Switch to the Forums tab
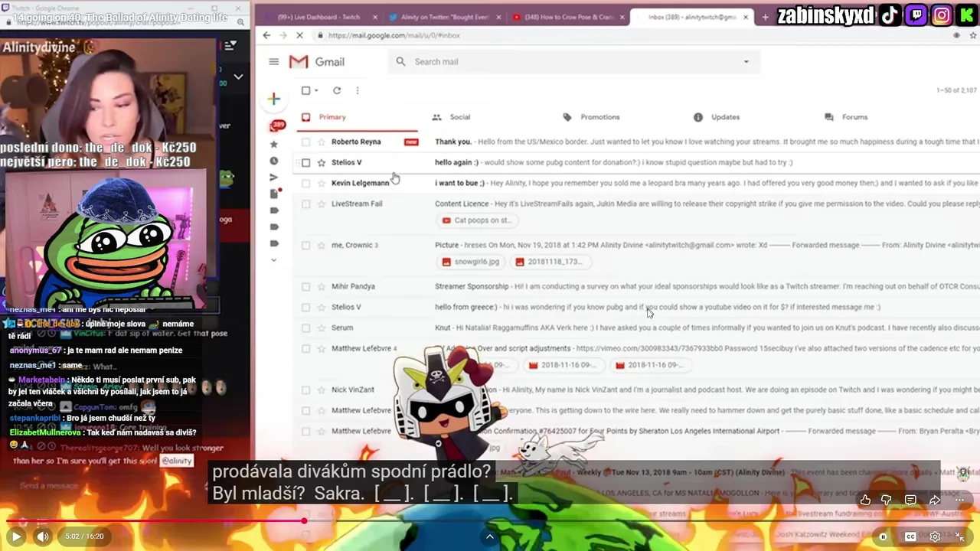The image size is (980, 551). click(846, 117)
